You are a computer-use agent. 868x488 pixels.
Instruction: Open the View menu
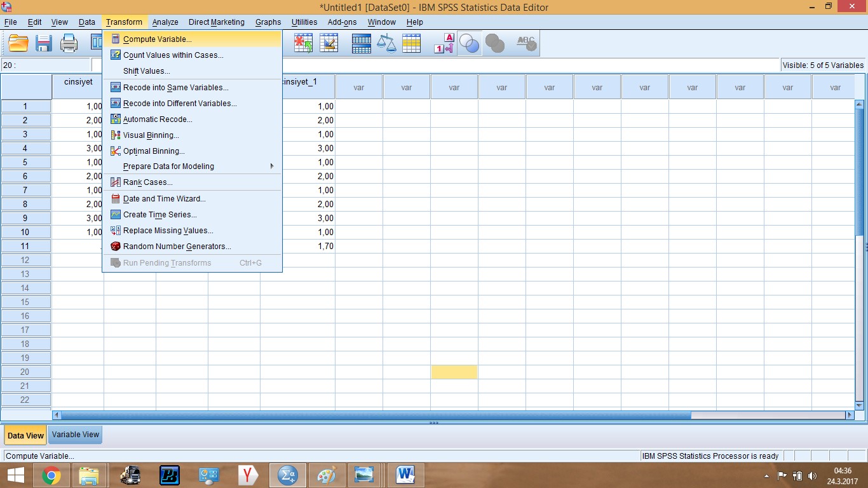[x=60, y=22]
